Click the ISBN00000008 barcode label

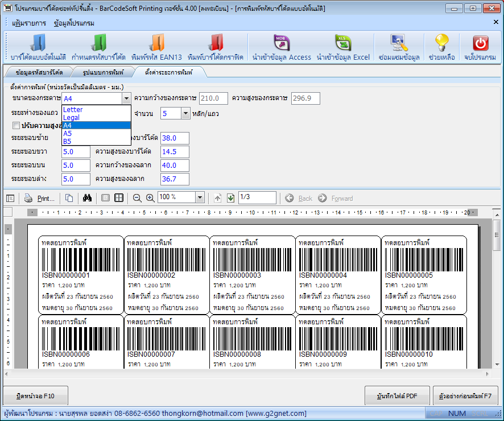tap(253, 342)
